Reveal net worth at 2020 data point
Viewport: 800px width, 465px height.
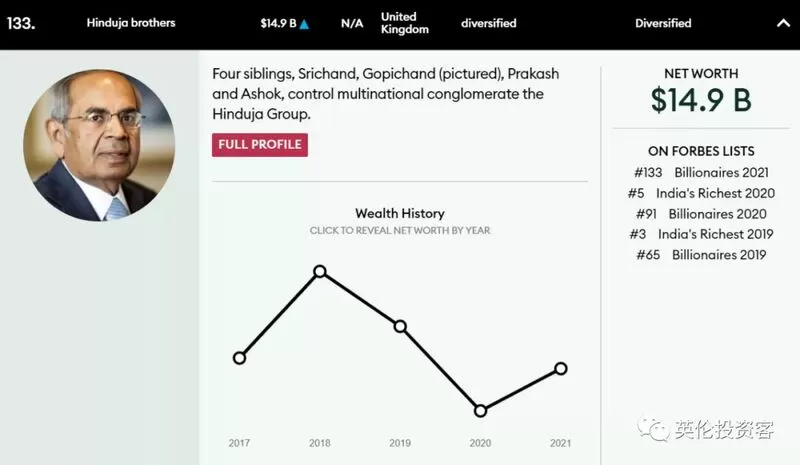tap(480, 410)
